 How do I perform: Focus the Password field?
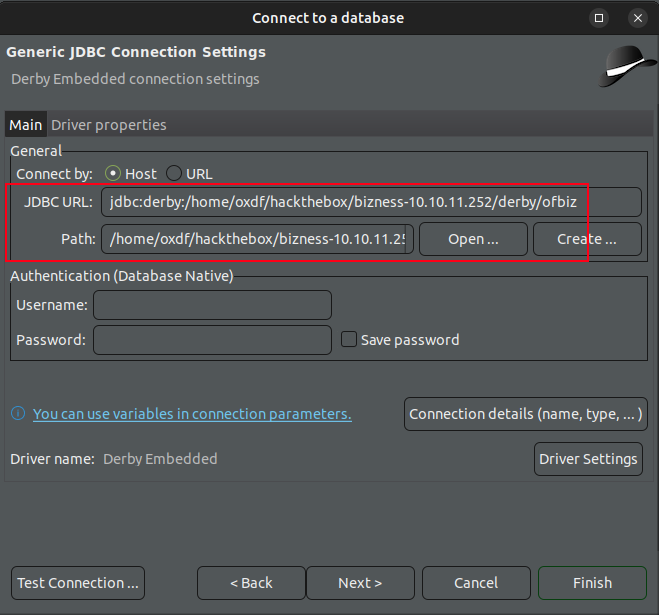212,340
